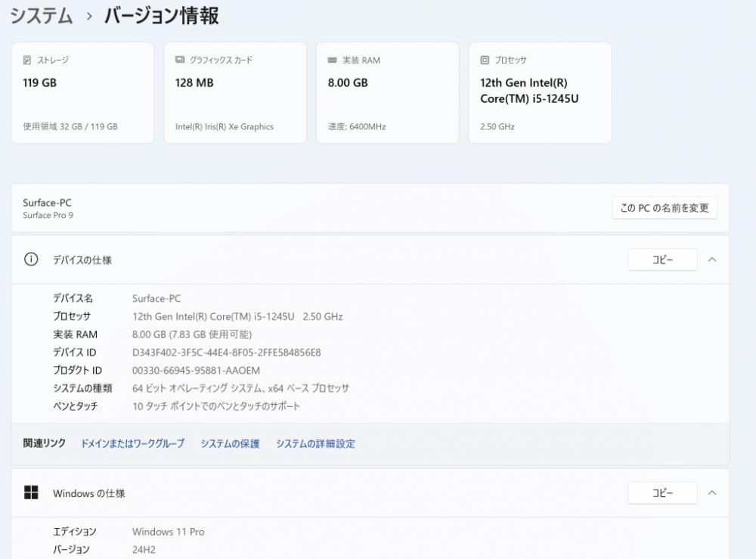Image resolution: width=756 pixels, height=559 pixels.
Task: Select the デバイス名 value Surface-PC
Action: pos(156,298)
